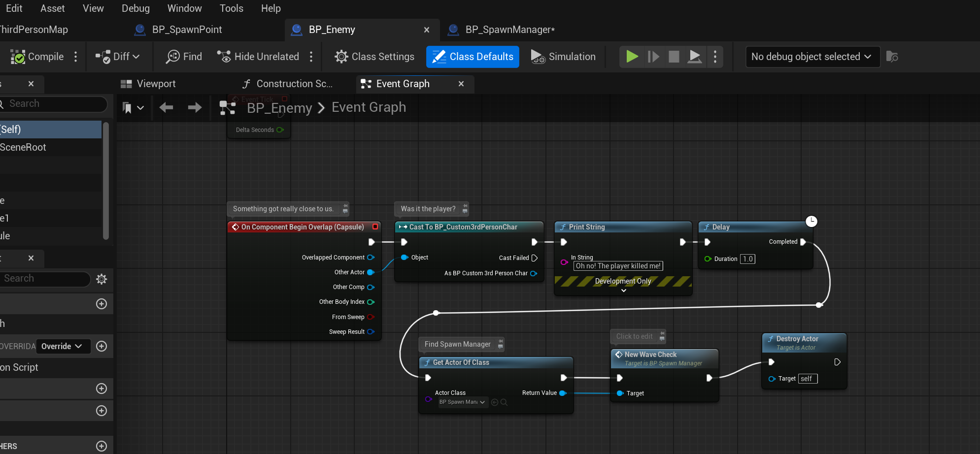
Task: Open the graph bookmarks dropdown
Action: click(133, 107)
